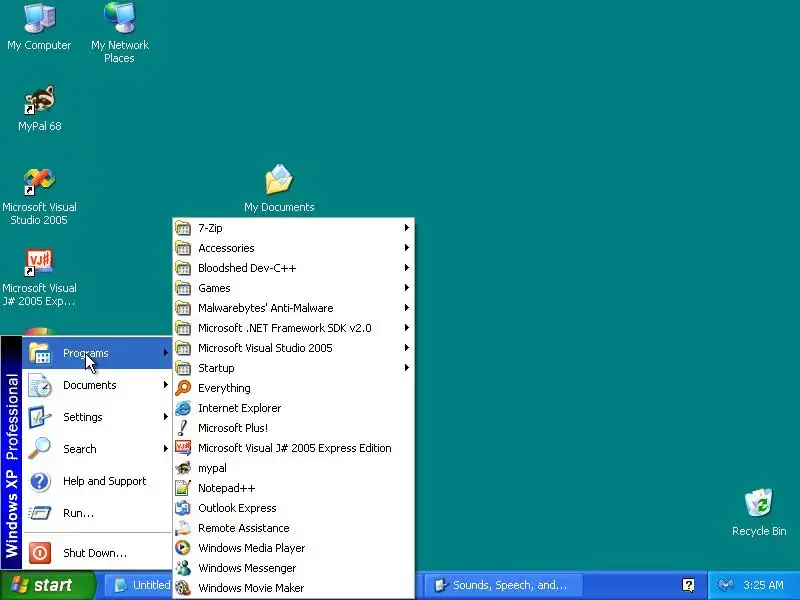Click the red Shut Down power icon
800x600 pixels.
coord(40,553)
